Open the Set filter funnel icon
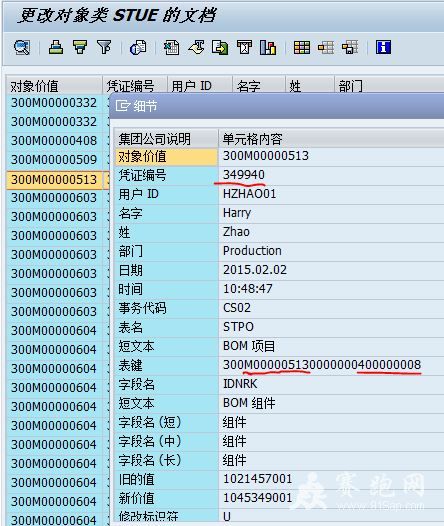Image resolution: width=444 pixels, height=526 pixels. 104,47
